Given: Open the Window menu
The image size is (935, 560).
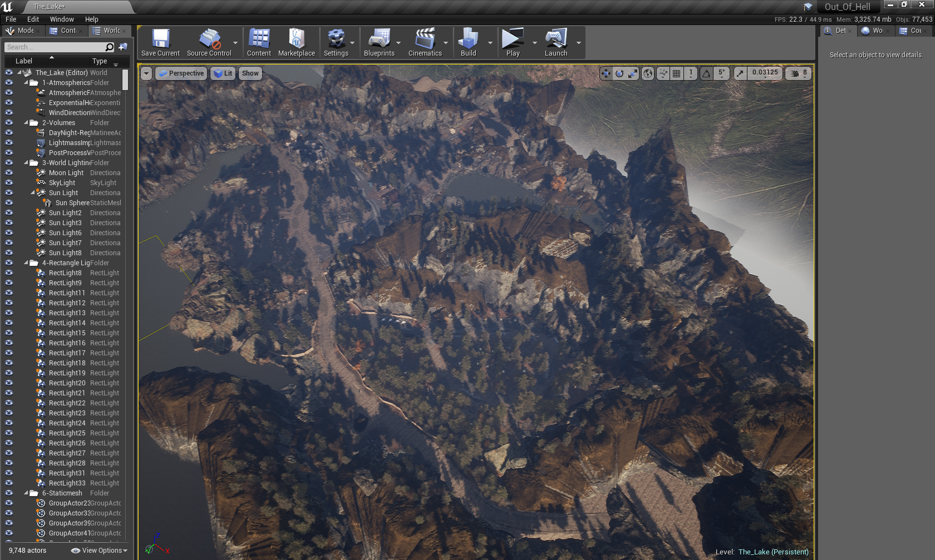Looking at the screenshot, I should click(62, 19).
